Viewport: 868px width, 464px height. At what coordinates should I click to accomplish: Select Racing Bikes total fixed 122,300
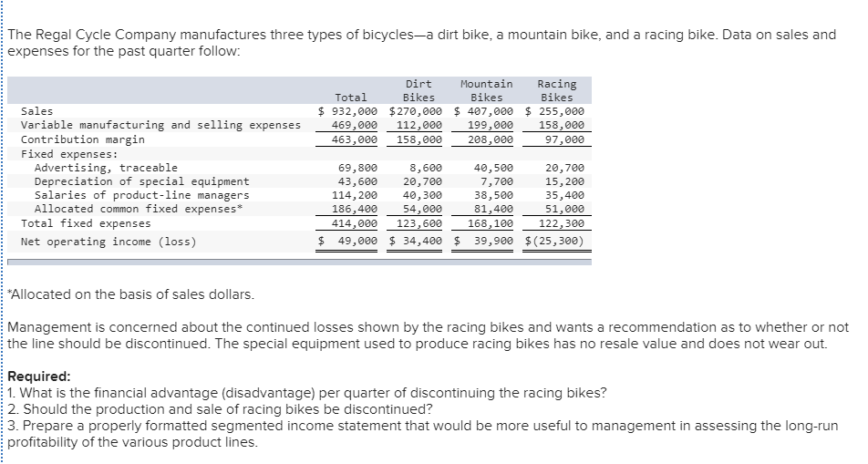[562, 223]
